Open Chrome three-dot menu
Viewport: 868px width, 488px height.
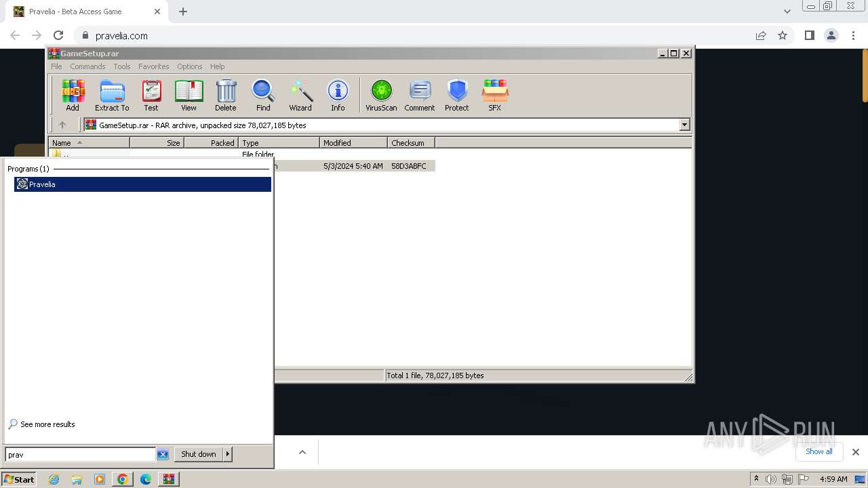[852, 35]
